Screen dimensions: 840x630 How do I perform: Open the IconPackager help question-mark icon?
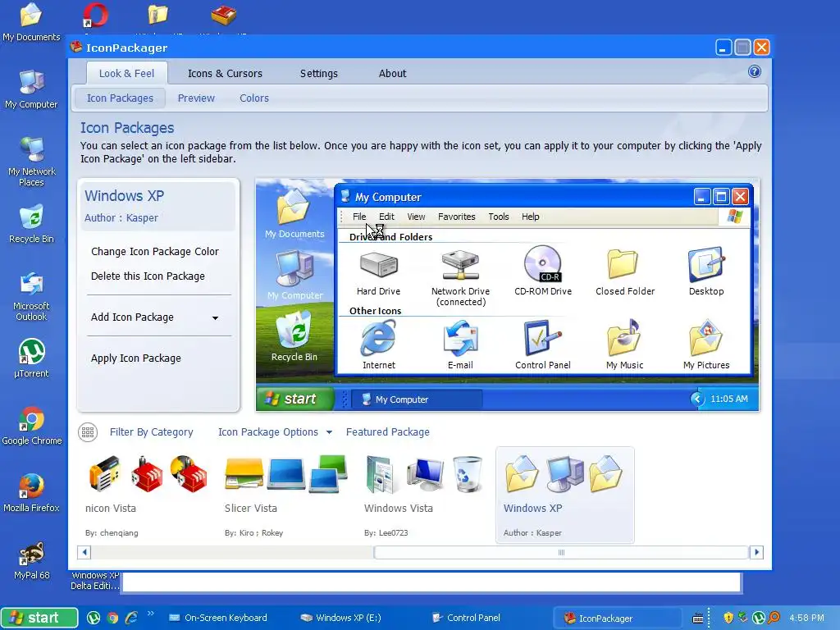point(755,72)
